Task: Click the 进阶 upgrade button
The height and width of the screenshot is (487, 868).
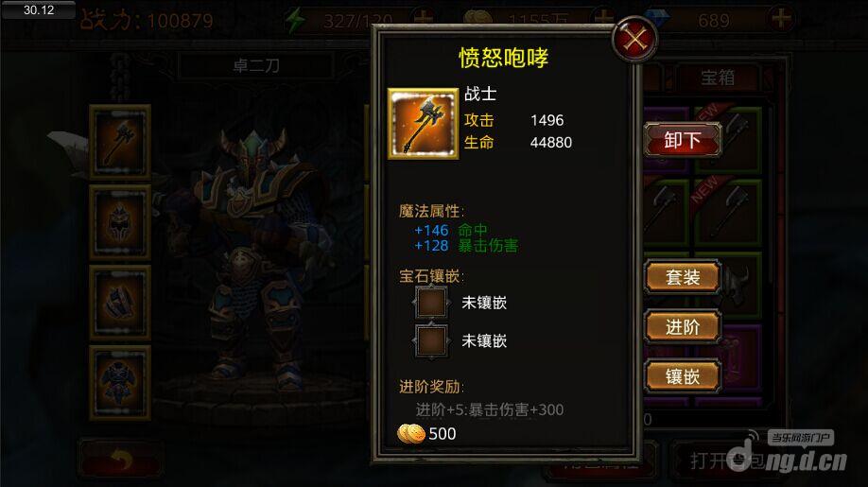Action: [x=683, y=326]
